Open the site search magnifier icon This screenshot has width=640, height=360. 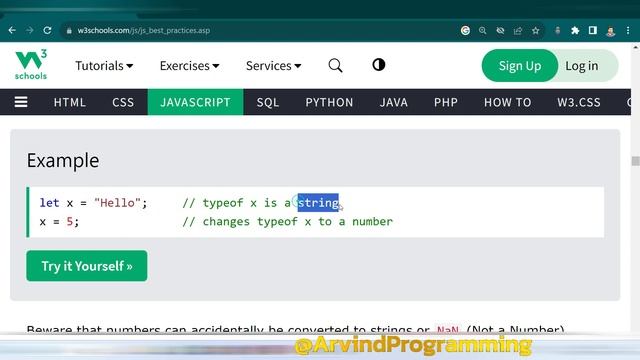pos(335,65)
